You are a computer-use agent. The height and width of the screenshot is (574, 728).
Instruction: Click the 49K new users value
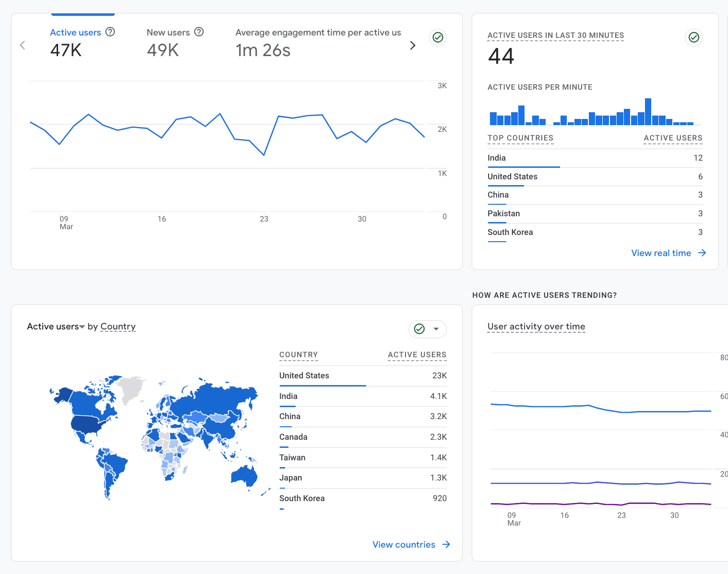click(163, 50)
